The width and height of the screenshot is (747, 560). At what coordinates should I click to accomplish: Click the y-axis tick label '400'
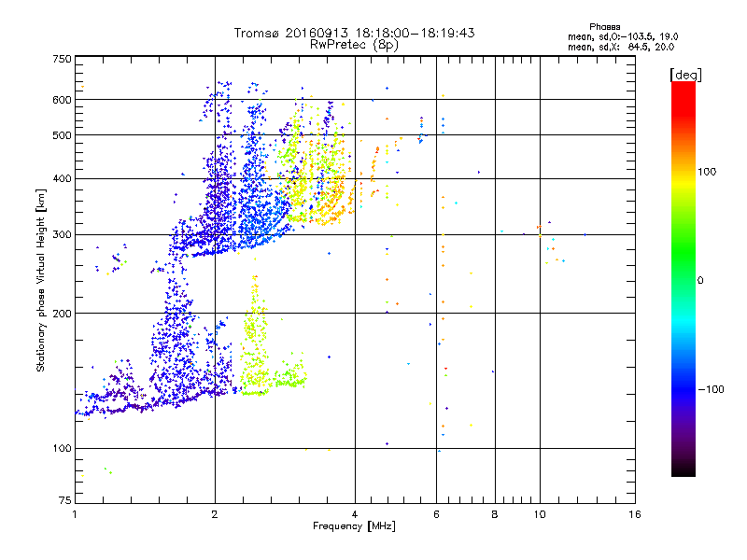pyautogui.click(x=62, y=178)
